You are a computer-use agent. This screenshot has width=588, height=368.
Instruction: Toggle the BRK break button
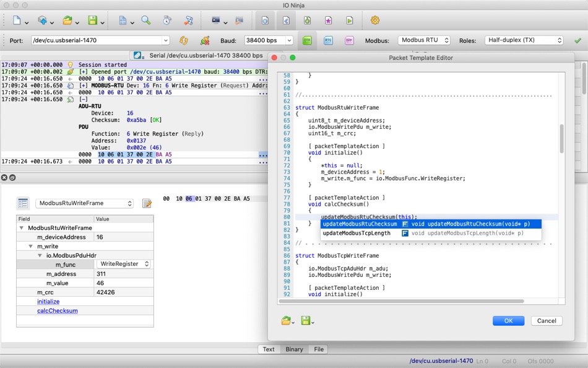coord(349,40)
